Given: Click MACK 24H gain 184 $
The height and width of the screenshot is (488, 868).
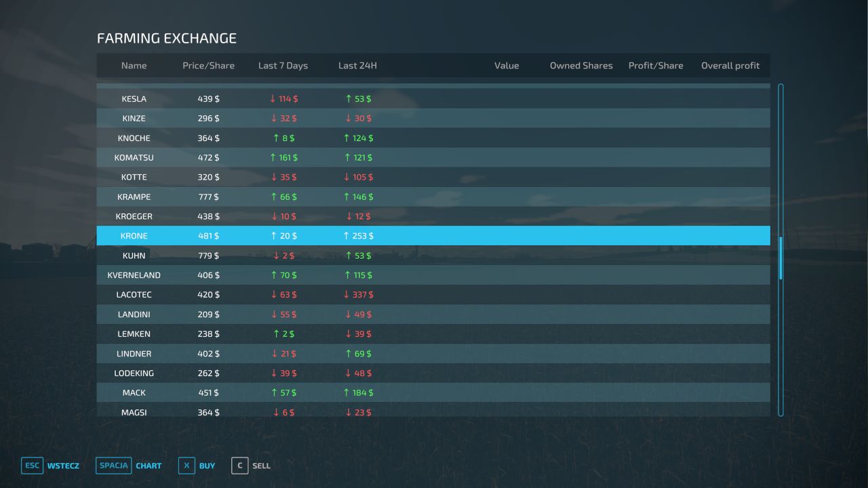Looking at the screenshot, I should (x=358, y=393).
